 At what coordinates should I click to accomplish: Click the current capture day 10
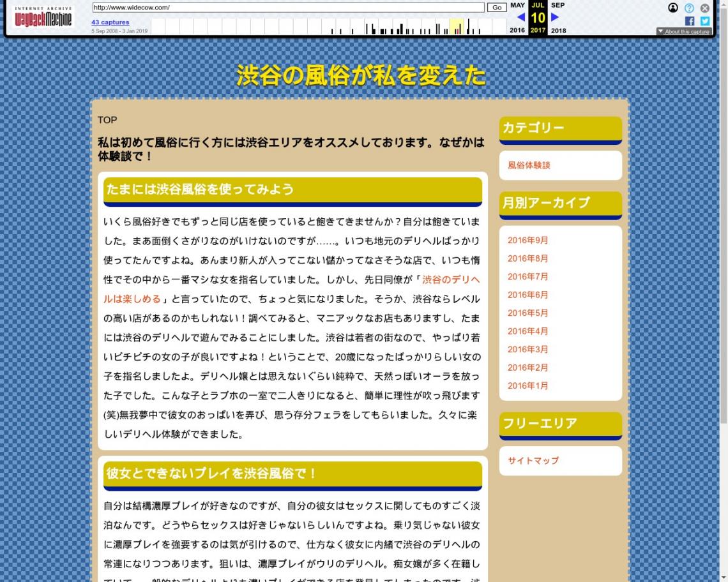click(x=538, y=18)
